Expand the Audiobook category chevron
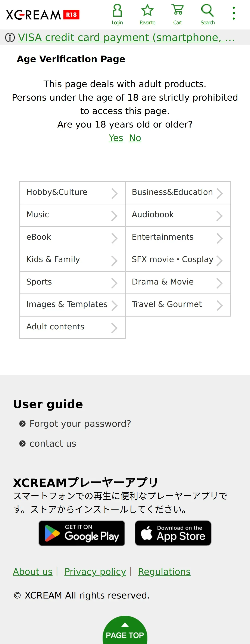This screenshot has width=250, height=644. tap(219, 216)
